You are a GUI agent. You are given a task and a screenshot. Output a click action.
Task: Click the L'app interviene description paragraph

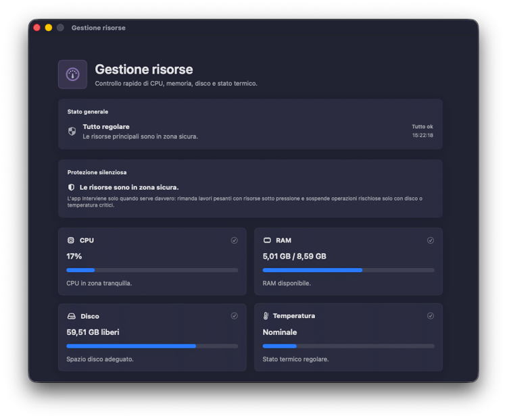pyautogui.click(x=245, y=202)
